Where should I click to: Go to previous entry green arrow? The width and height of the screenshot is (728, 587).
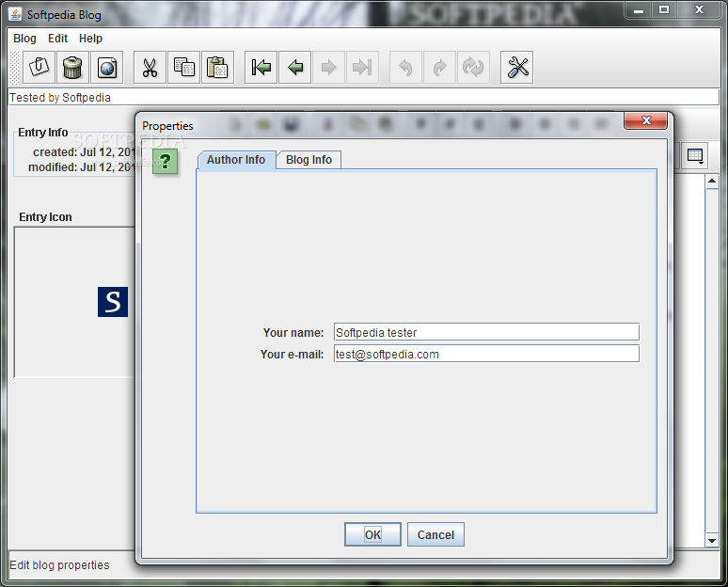click(x=294, y=68)
